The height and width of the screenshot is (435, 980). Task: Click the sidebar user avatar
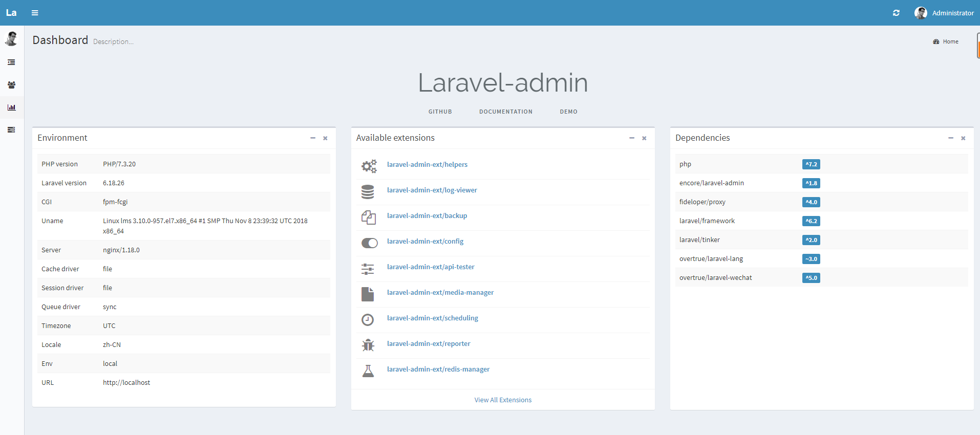11,38
